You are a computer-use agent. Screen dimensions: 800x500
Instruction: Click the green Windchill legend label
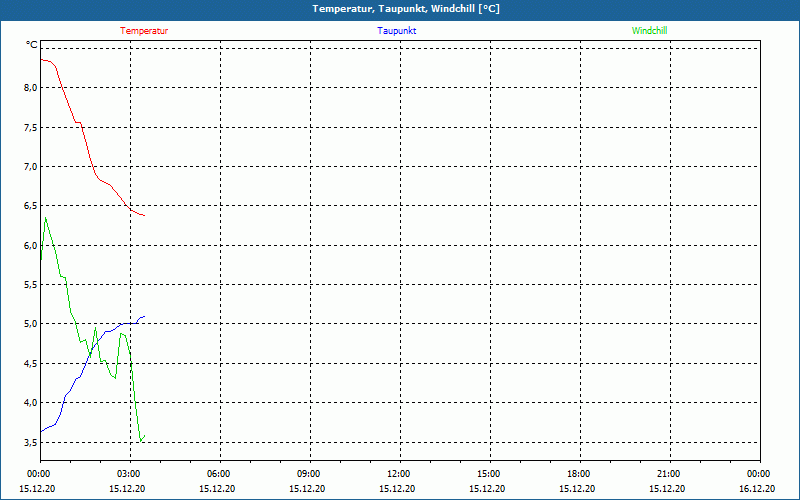click(x=649, y=31)
